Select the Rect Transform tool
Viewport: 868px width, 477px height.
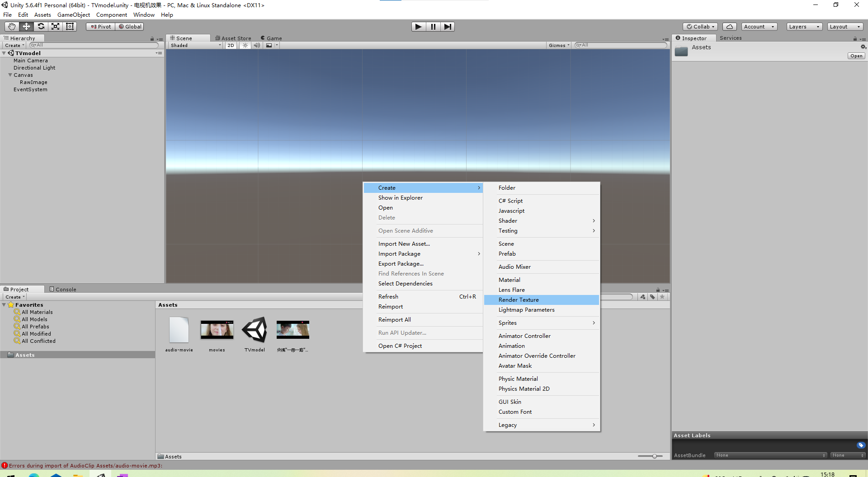click(70, 26)
